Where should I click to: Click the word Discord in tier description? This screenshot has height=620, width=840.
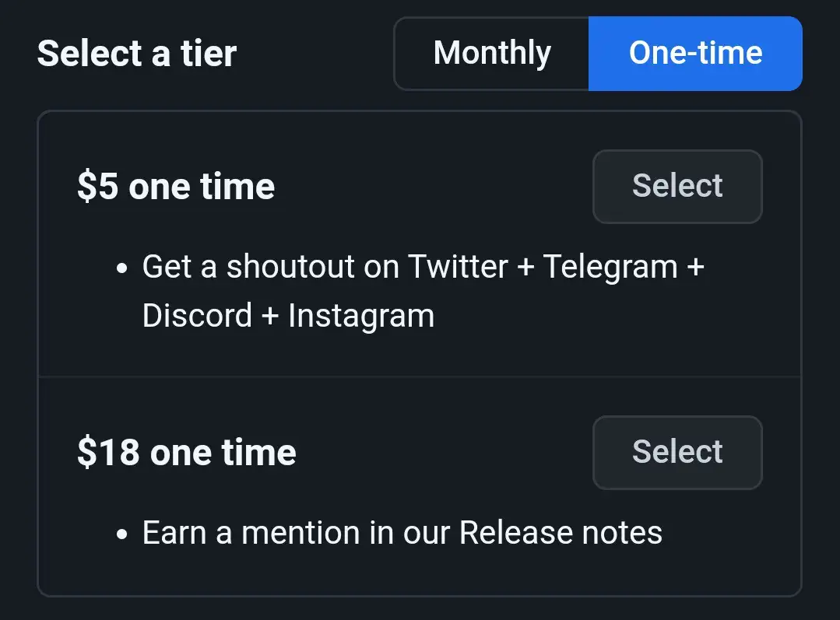197,315
